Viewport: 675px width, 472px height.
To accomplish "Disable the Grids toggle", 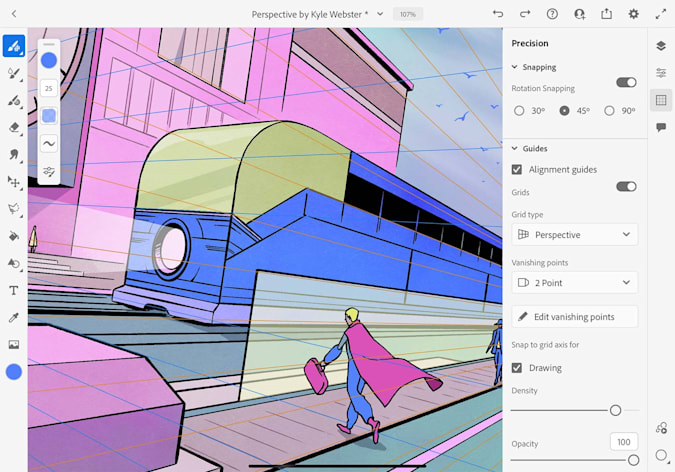I will tap(626, 186).
